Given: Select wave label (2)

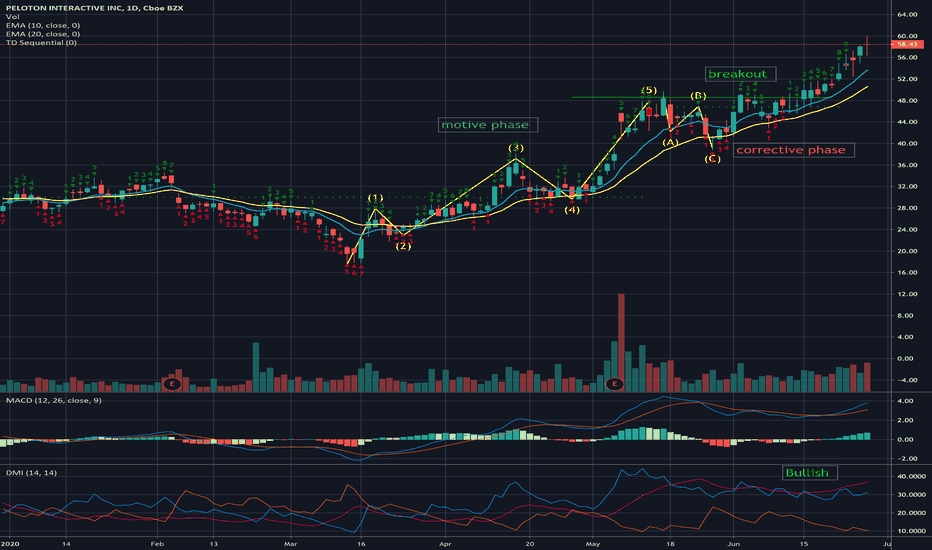Looking at the screenshot, I should pos(403,246).
